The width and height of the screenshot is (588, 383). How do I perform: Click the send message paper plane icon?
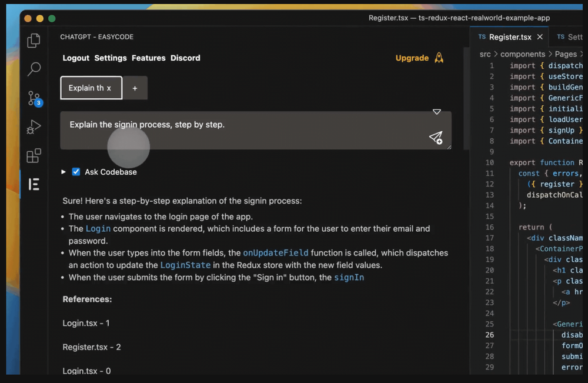[x=436, y=138]
